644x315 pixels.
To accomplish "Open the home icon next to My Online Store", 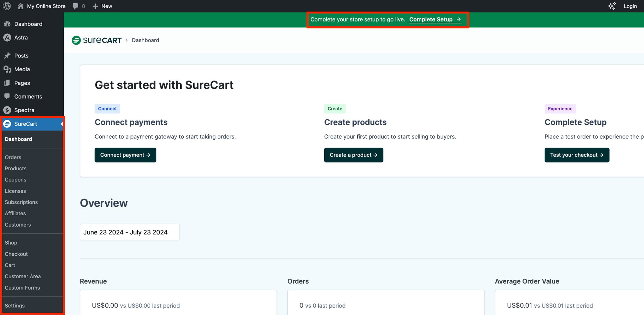I will 20,6.
